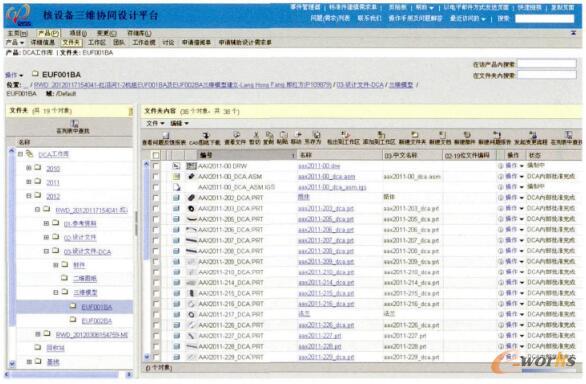Switch to the 详细信息 sub-tab
This screenshot has width=586, height=384.
tap(43, 42)
